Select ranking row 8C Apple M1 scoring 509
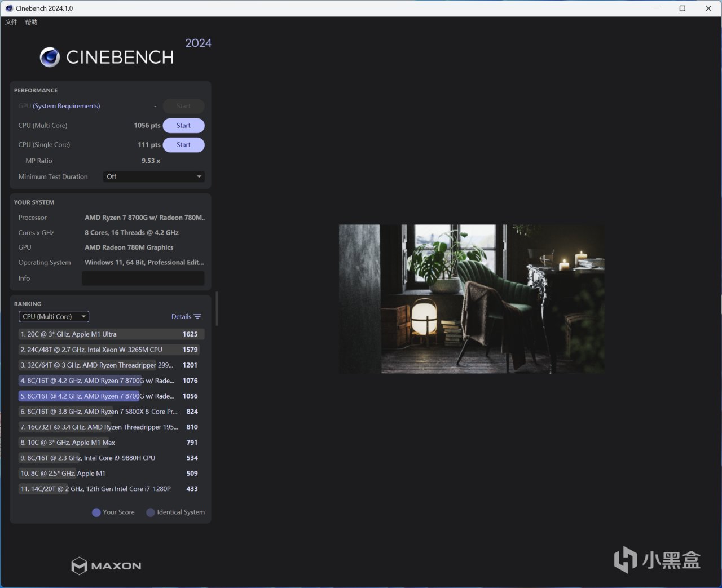 (111, 474)
